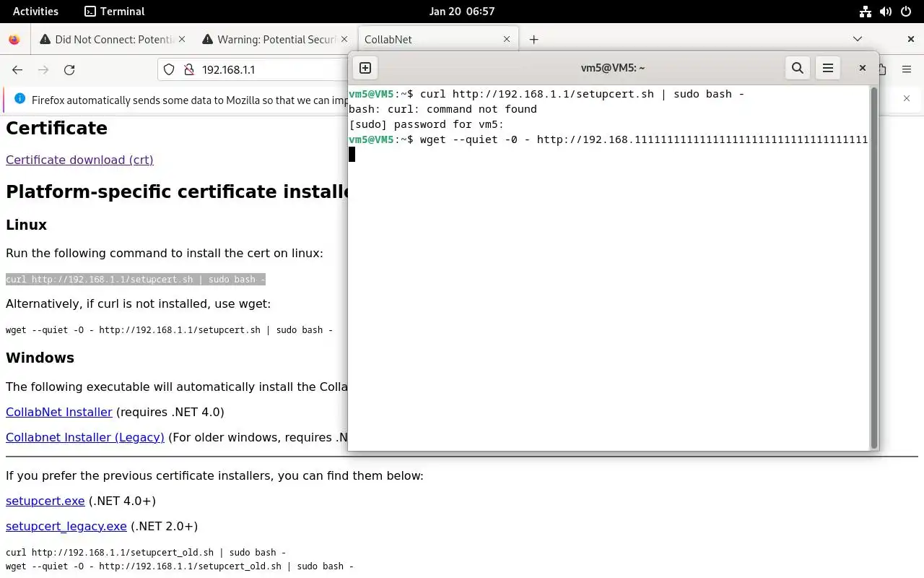Click the terminal vertical scrollbar
The image size is (924, 578).
tap(873, 267)
